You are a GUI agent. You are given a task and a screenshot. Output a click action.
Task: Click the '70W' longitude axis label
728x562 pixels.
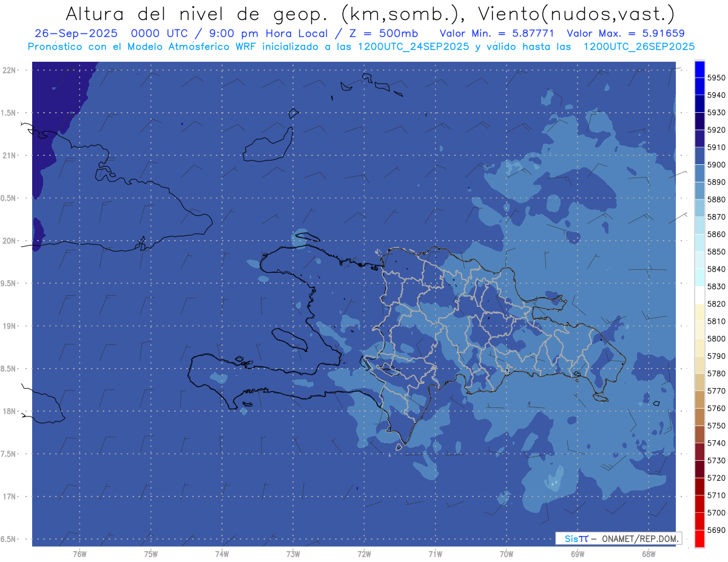click(507, 554)
